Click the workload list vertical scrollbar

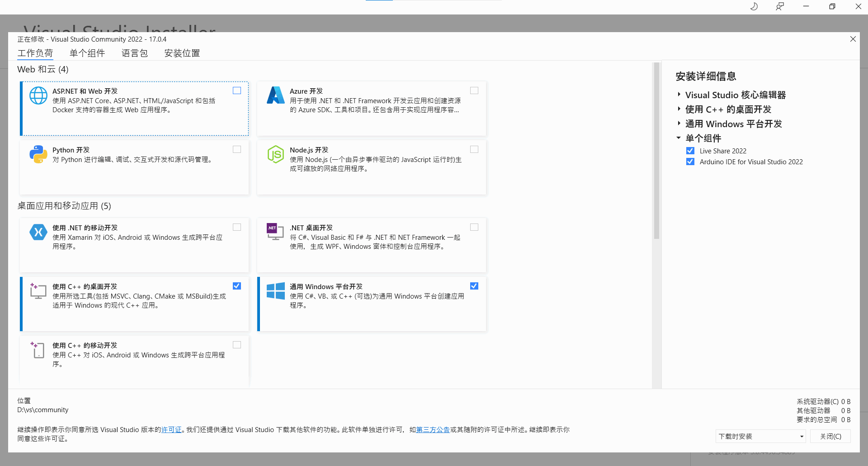coord(656,151)
